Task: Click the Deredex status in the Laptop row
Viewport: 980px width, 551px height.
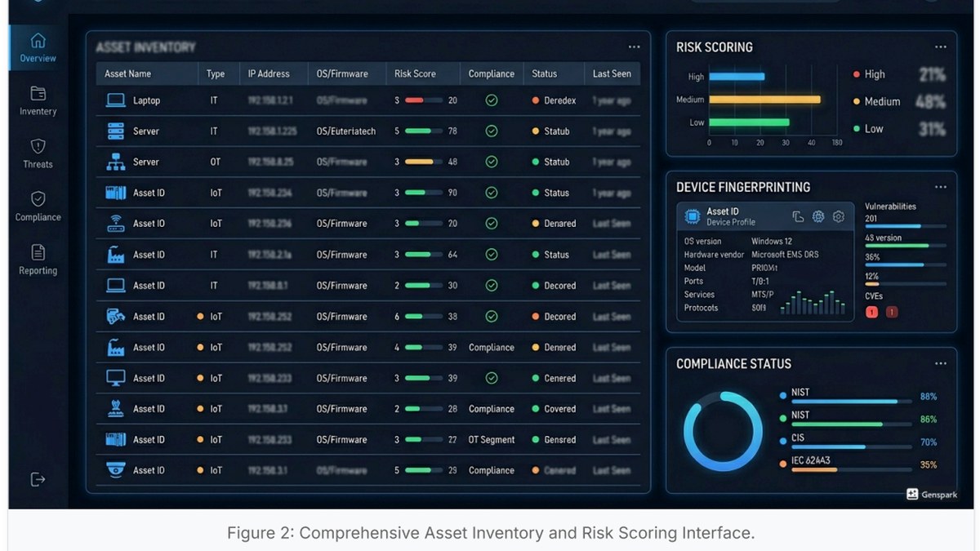Action: [x=555, y=100]
